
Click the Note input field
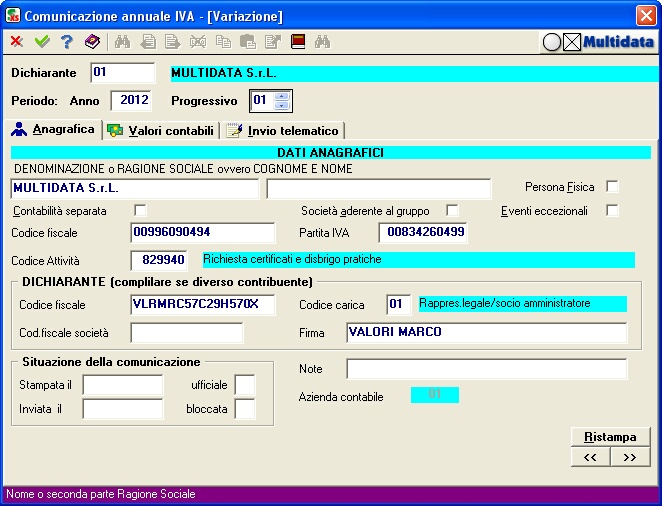(x=486, y=369)
